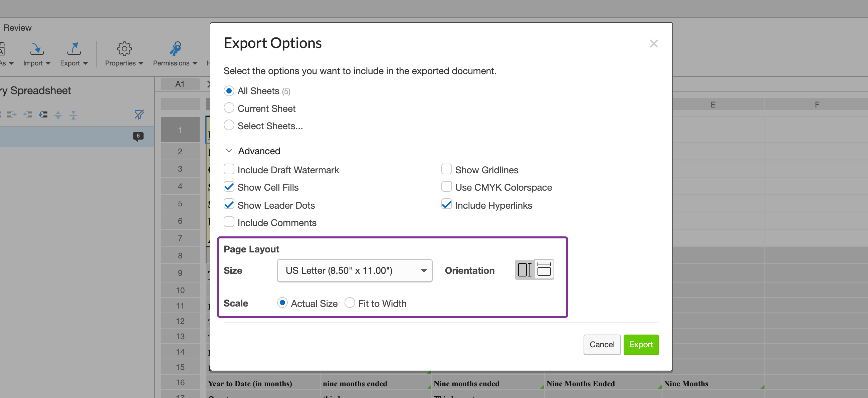Open Properties via the gear icon
Screen dimensions: 868x398
click(124, 48)
